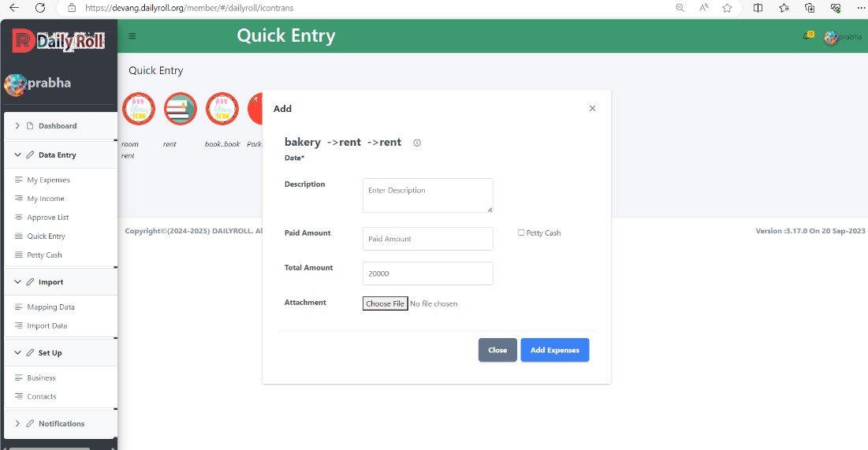Toggle the hamburger sidebar menu icon
The width and height of the screenshot is (868, 450).
pyautogui.click(x=132, y=36)
